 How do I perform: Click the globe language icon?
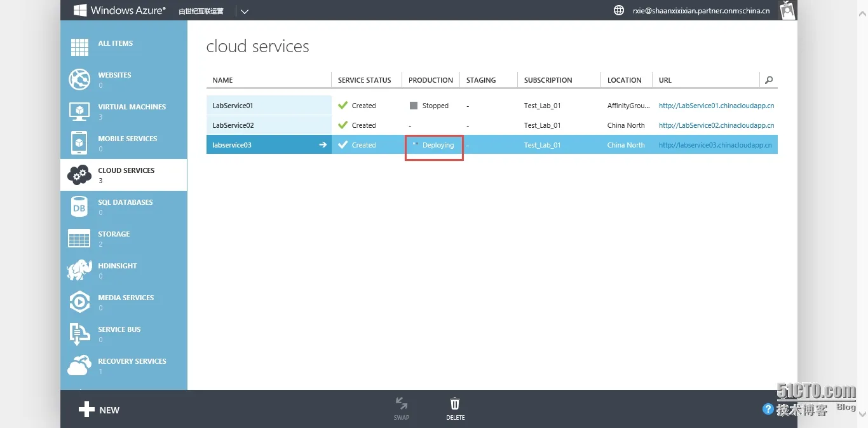pos(619,10)
